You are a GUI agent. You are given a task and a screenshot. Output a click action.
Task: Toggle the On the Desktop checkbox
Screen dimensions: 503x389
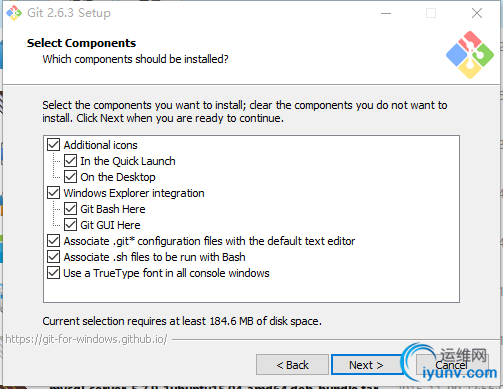(x=70, y=177)
